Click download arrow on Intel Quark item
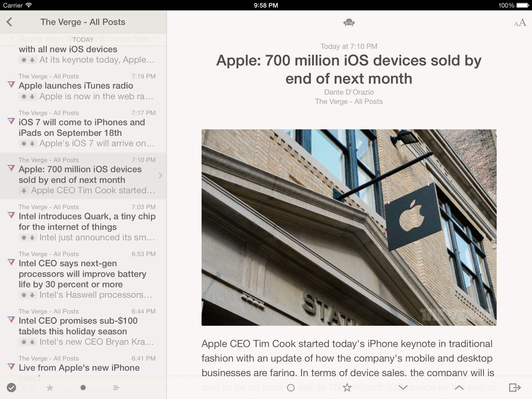532x399 pixels. point(32,238)
